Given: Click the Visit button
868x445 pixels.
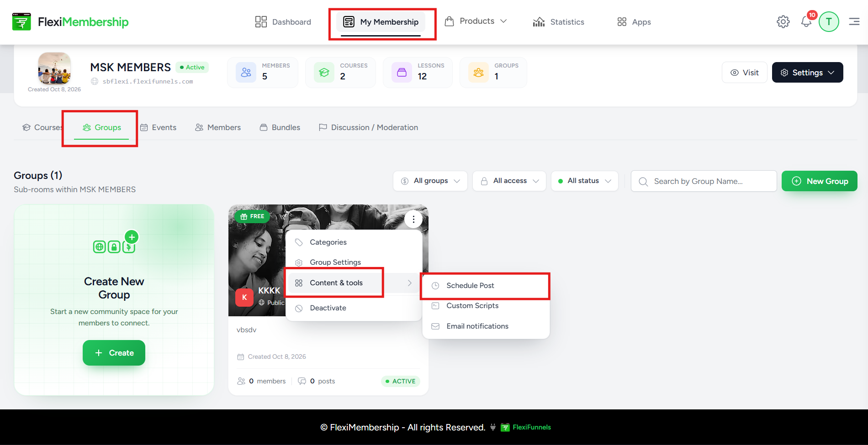Looking at the screenshot, I should coord(744,73).
